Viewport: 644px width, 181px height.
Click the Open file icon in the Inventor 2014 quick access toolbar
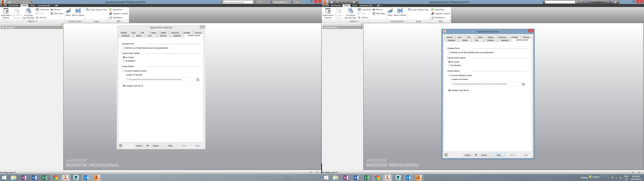click(15, 2)
